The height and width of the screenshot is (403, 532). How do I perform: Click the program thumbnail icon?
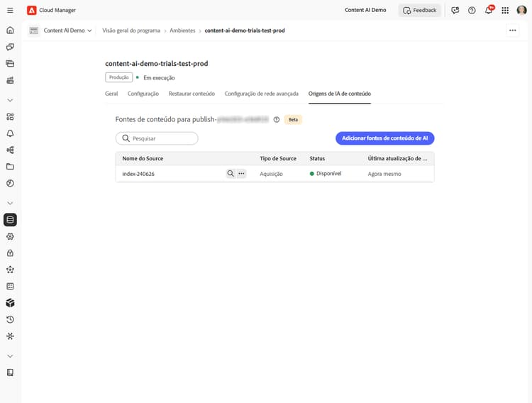[33, 31]
